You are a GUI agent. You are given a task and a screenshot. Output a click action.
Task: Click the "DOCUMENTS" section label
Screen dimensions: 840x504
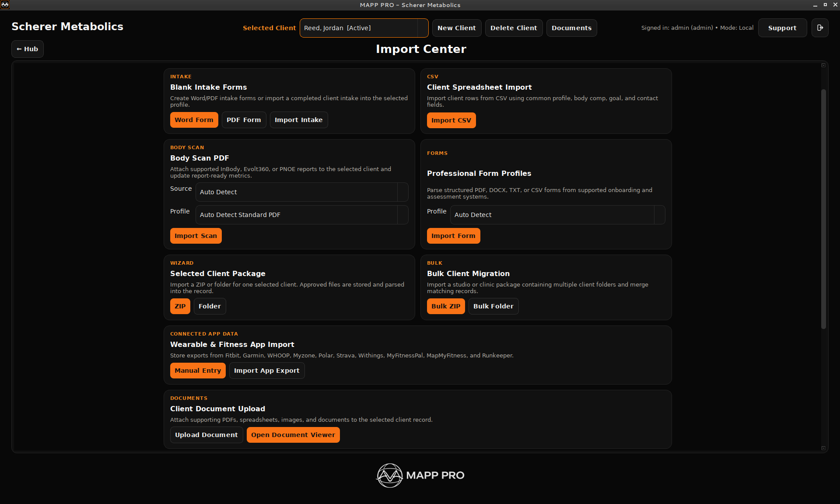click(189, 398)
